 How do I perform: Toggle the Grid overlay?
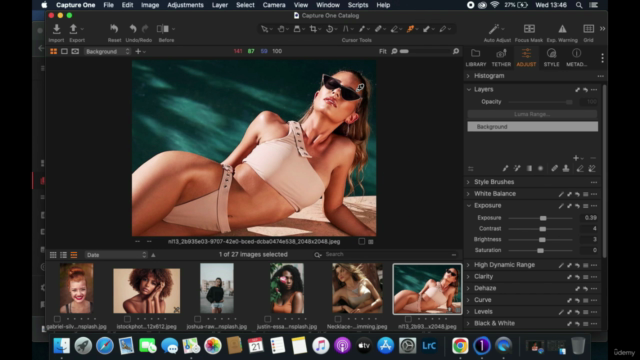coord(589,29)
